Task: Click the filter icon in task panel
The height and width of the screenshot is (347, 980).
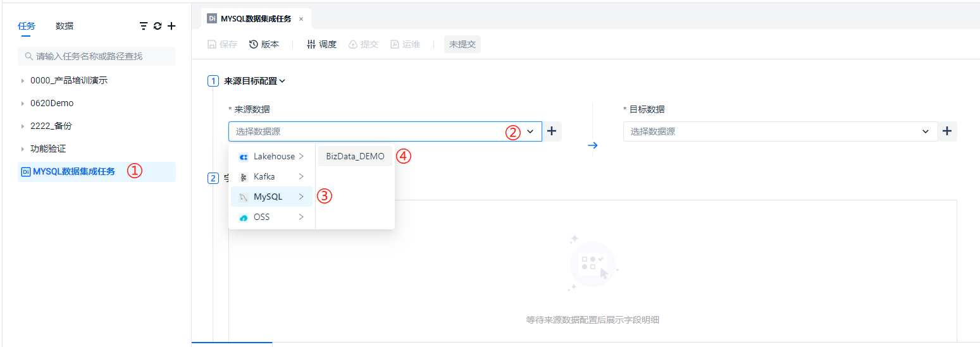Action: pos(144,26)
